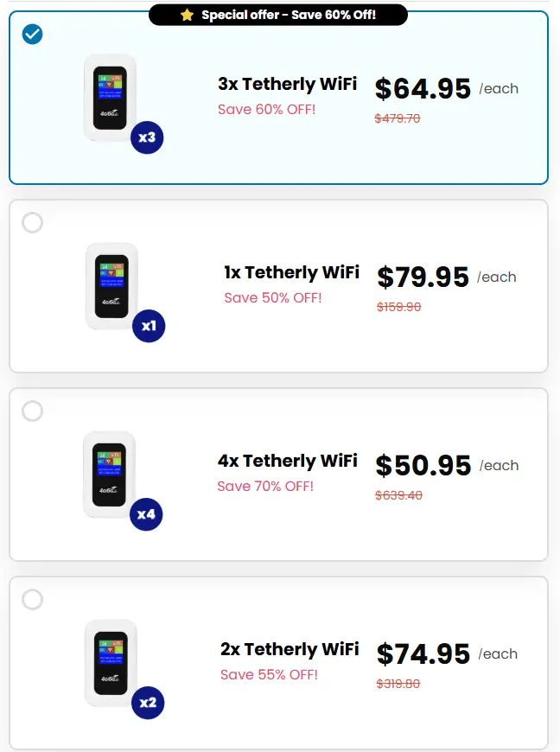Select the 1x Tetherly WiFi option
560x752 pixels.
coord(32,223)
